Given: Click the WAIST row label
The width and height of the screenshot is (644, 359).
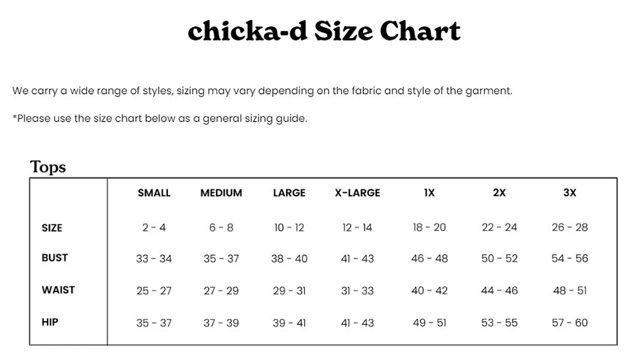Looking at the screenshot, I should coord(59,290).
